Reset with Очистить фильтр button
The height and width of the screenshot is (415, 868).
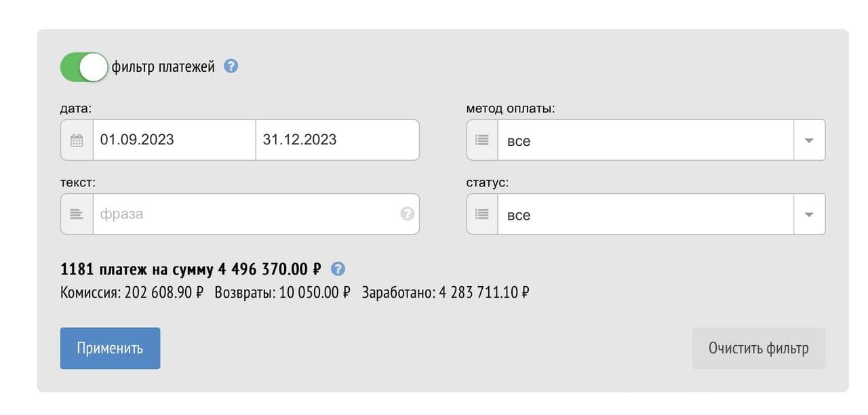click(759, 349)
